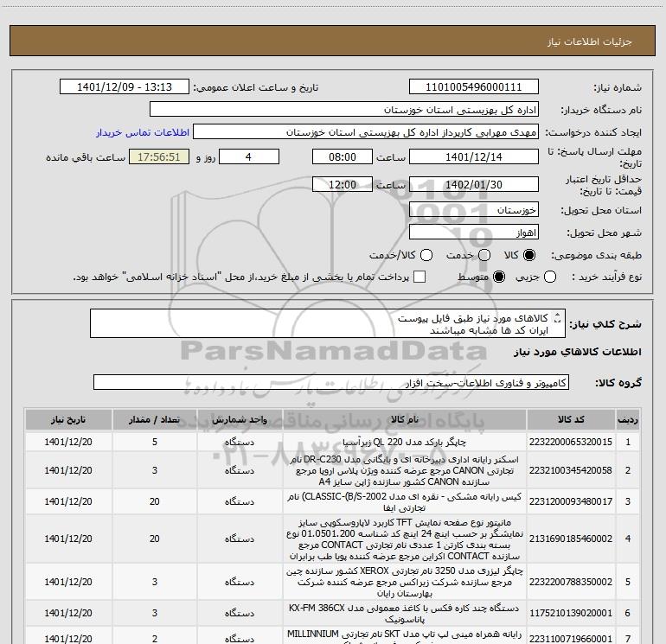Screen dimensions: 666x644
Task: Select item code 2232100345420058
Action: pos(571,470)
